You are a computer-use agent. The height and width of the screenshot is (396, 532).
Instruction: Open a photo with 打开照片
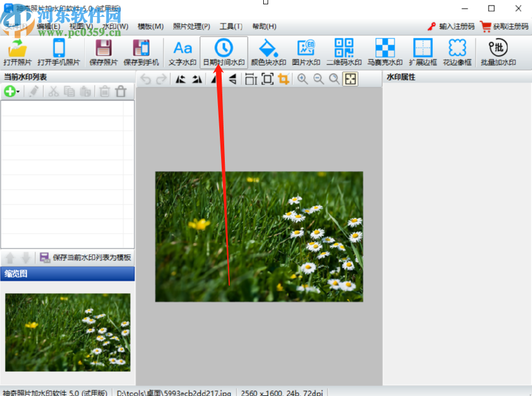17,52
